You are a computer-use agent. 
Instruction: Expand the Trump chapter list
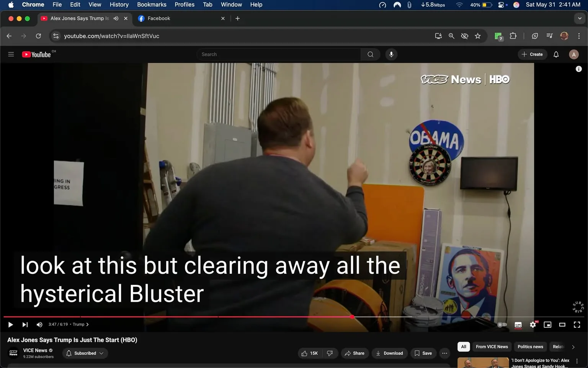[x=81, y=324]
